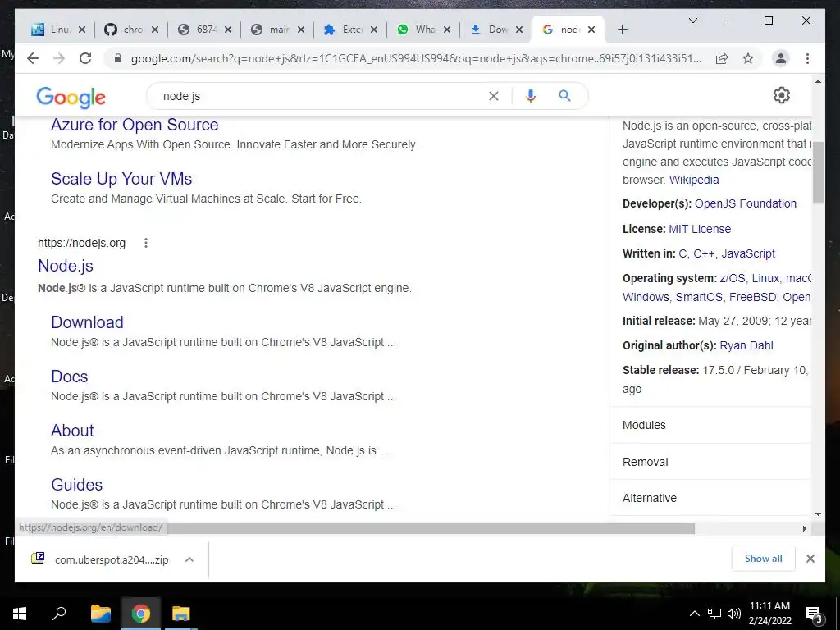Start voice search with the microphone
The image size is (840, 630).
[x=531, y=96]
